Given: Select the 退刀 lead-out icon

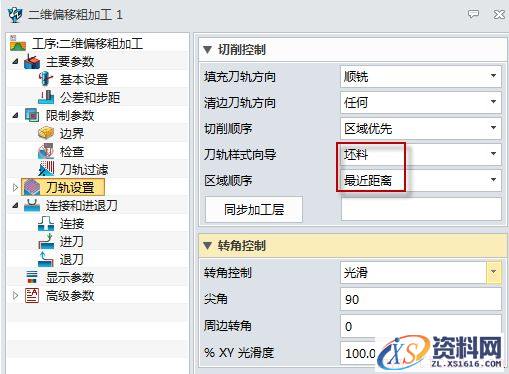Looking at the screenshot, I should pos(46,259).
